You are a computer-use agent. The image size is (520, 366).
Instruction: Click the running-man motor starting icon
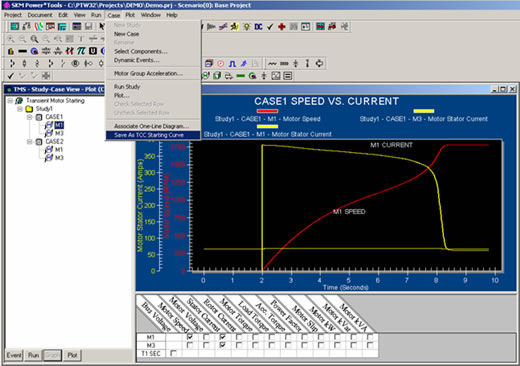[x=235, y=26]
